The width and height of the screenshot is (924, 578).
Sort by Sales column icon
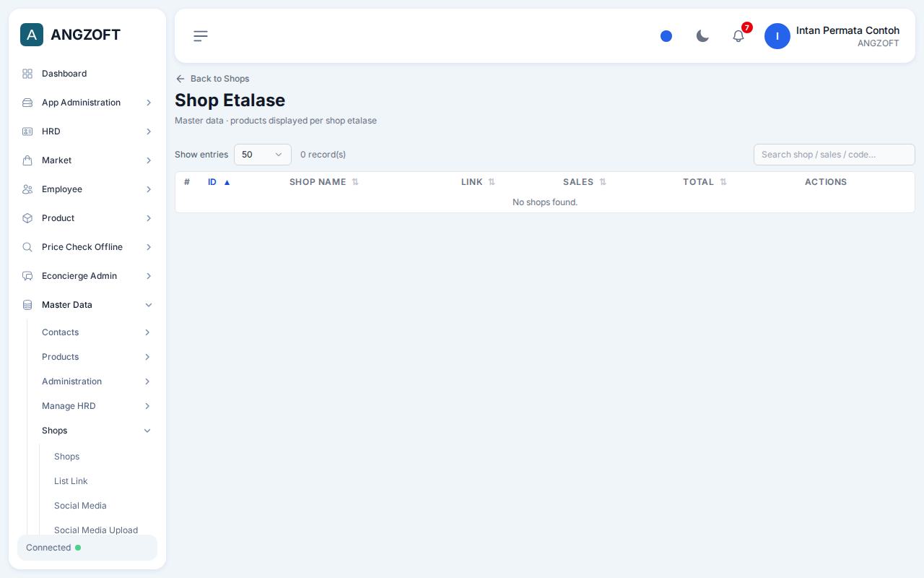(x=603, y=182)
